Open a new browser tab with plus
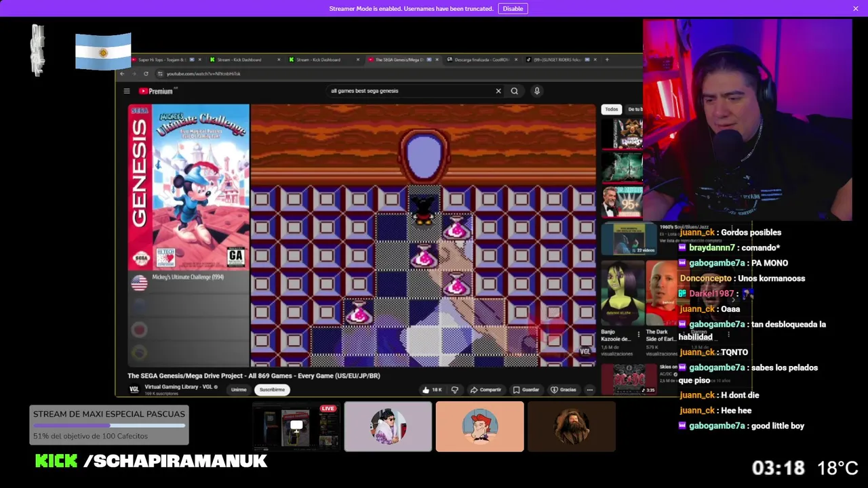The height and width of the screenshot is (488, 868). point(607,60)
